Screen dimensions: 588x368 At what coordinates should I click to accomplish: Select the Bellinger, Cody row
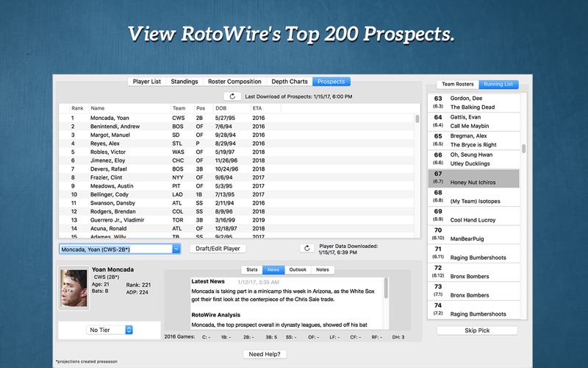coord(237,194)
